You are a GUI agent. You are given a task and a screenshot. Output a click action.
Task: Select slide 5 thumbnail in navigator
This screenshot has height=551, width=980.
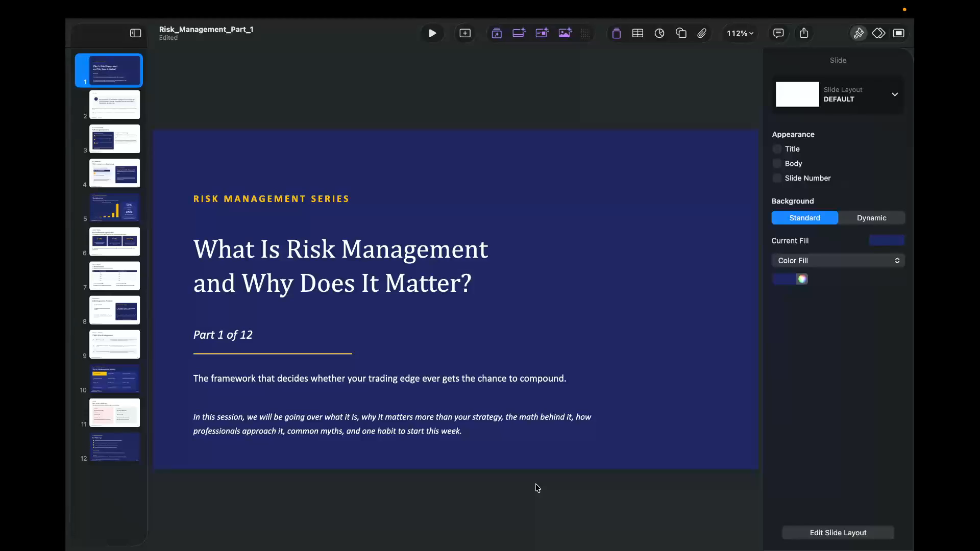point(115,207)
